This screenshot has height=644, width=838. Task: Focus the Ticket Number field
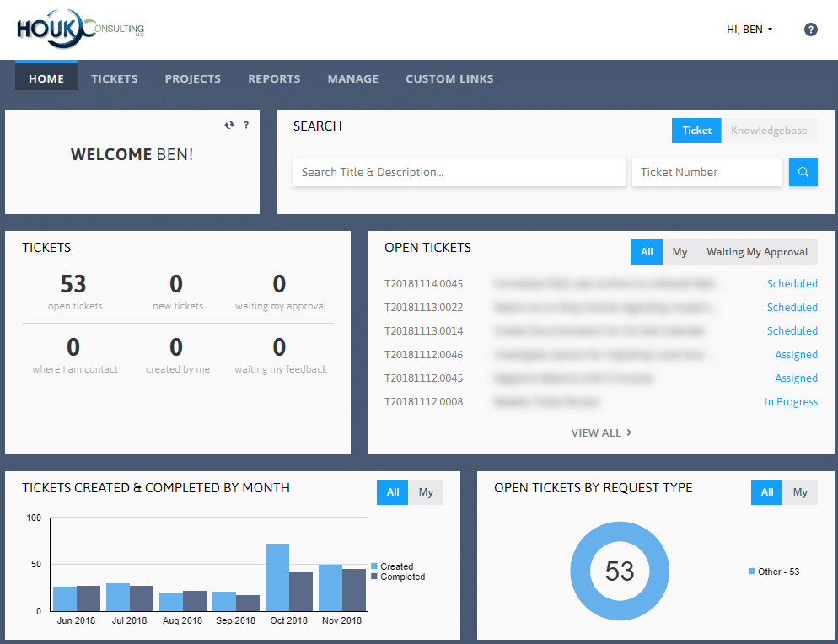707,172
